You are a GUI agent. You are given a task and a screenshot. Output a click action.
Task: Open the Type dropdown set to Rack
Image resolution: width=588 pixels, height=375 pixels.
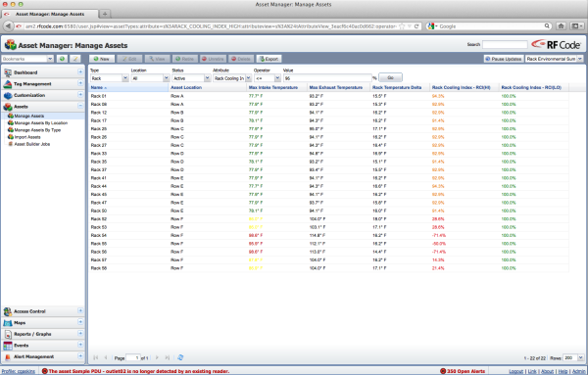(110, 78)
